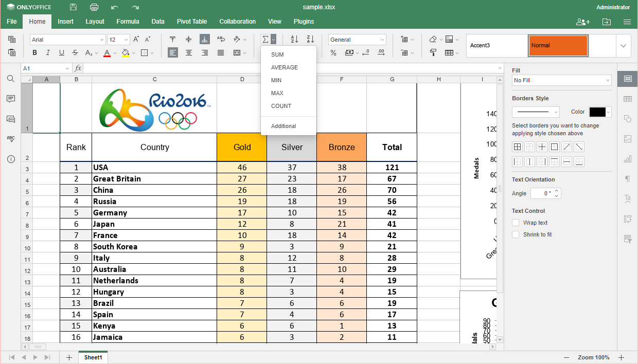Click Additional in the function list

(283, 126)
